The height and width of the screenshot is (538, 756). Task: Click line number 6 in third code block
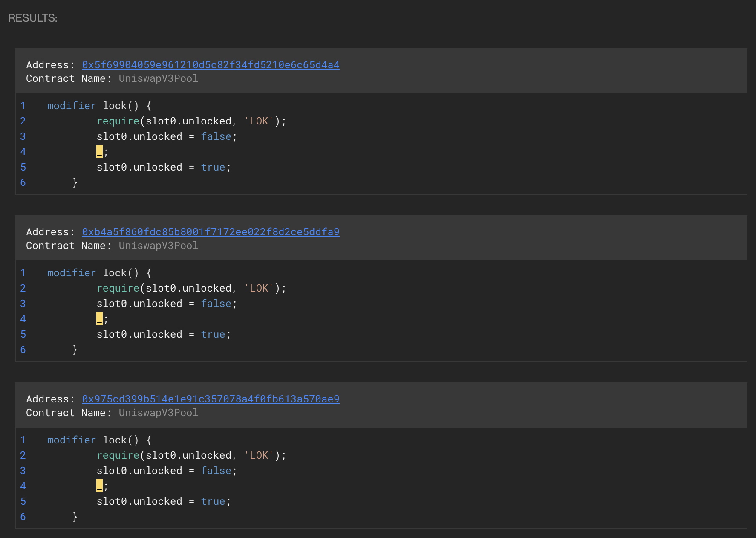pos(23,517)
